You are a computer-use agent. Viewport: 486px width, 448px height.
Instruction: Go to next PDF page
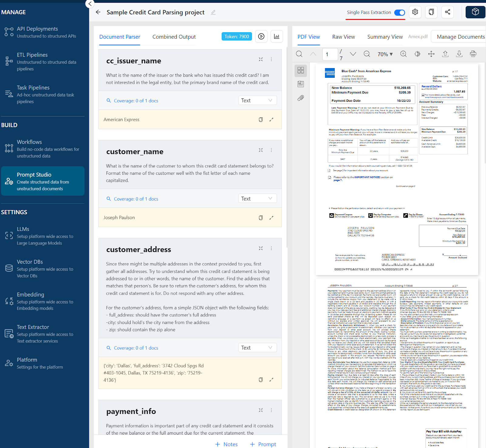[x=353, y=54]
